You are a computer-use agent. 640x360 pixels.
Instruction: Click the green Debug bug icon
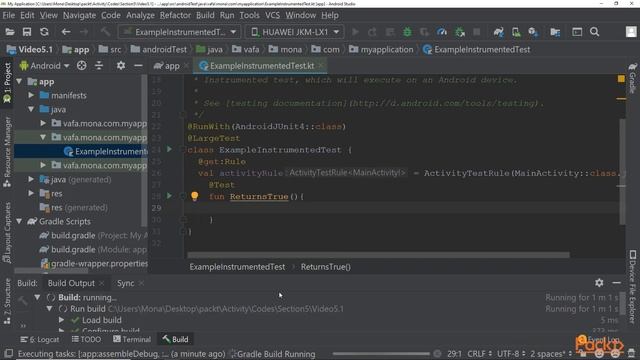click(407, 32)
